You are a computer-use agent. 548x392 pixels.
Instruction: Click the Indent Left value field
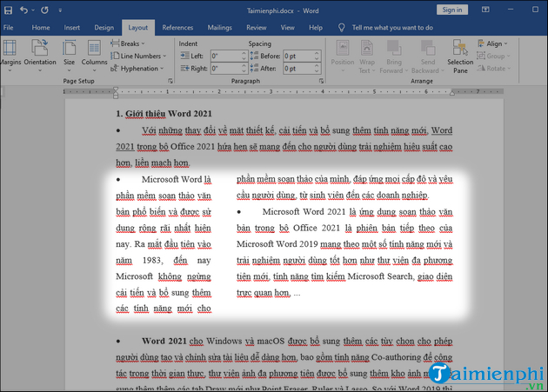pyautogui.click(x=225, y=56)
